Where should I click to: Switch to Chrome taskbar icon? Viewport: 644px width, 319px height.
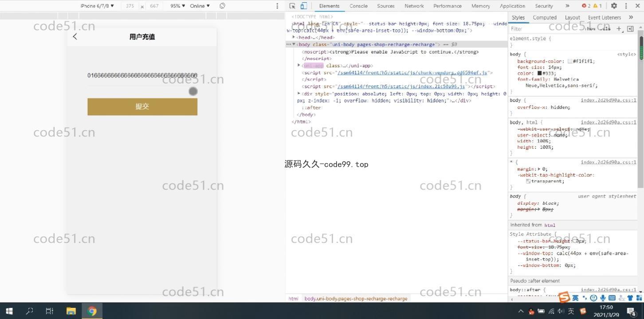92,311
